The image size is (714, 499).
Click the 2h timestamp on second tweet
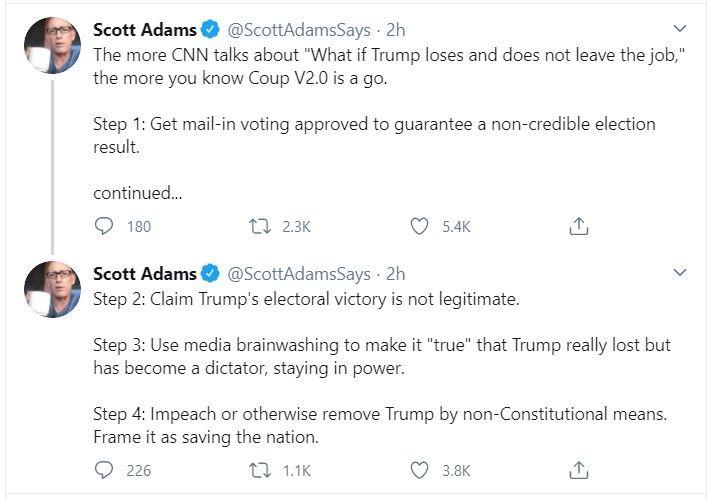pyautogui.click(x=395, y=274)
